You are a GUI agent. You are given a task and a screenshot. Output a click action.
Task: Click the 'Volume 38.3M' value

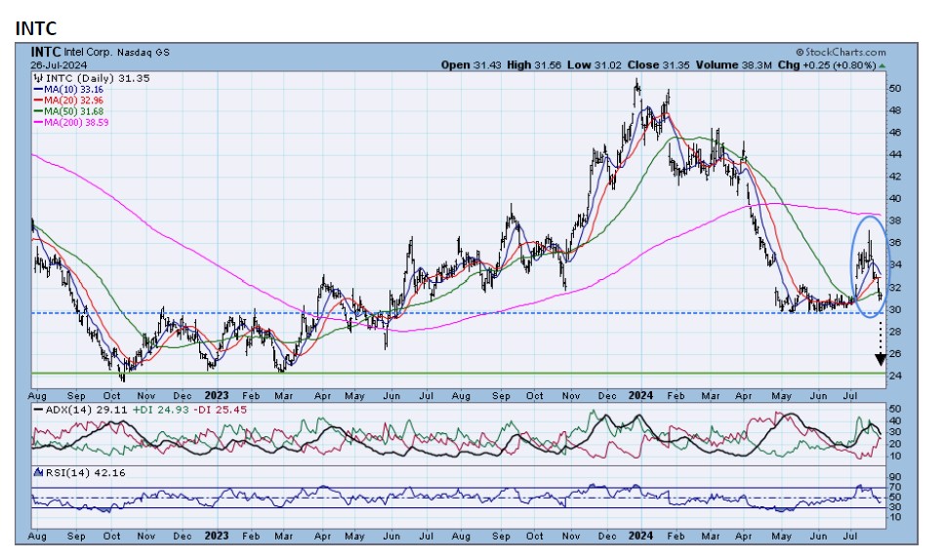[733, 65]
